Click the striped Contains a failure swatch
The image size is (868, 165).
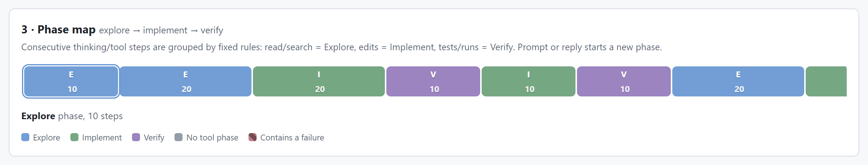253,137
